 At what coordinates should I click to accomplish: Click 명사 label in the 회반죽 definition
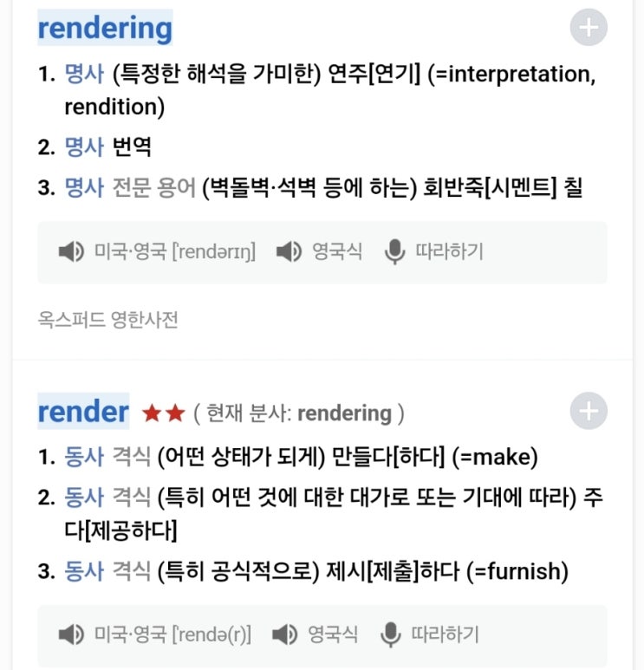click(84, 187)
